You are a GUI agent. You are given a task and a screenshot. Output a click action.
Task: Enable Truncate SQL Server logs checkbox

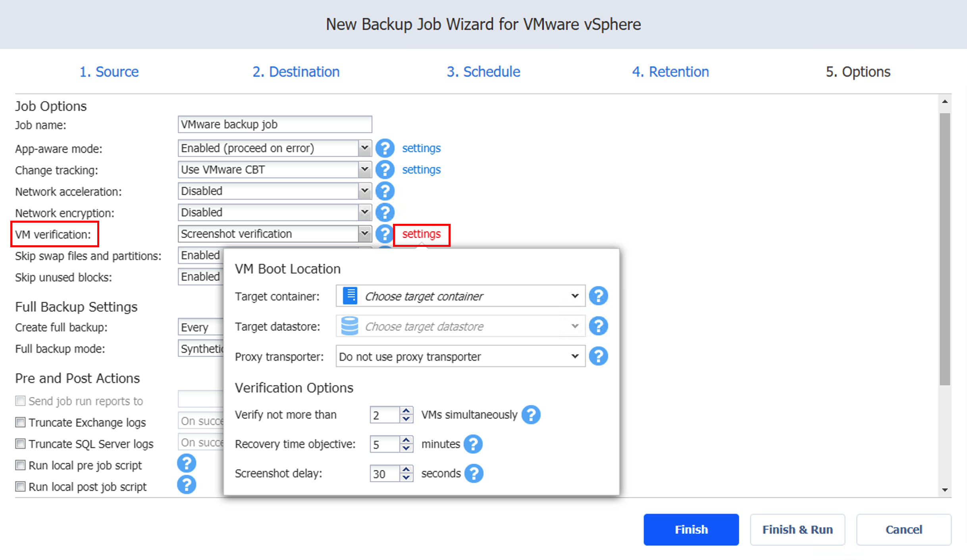[x=20, y=444]
